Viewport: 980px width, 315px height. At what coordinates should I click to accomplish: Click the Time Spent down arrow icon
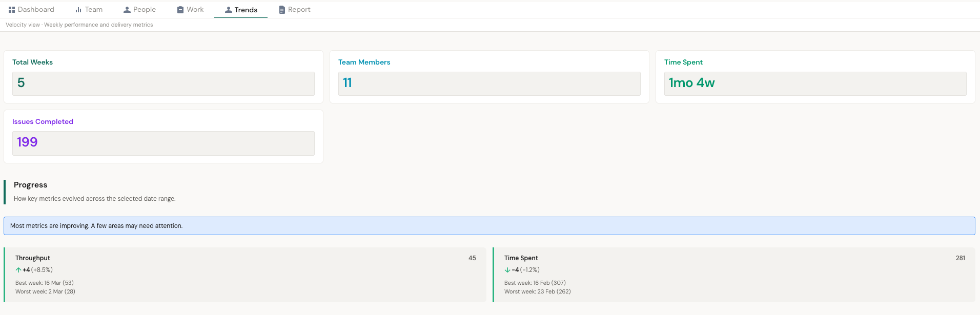click(507, 270)
